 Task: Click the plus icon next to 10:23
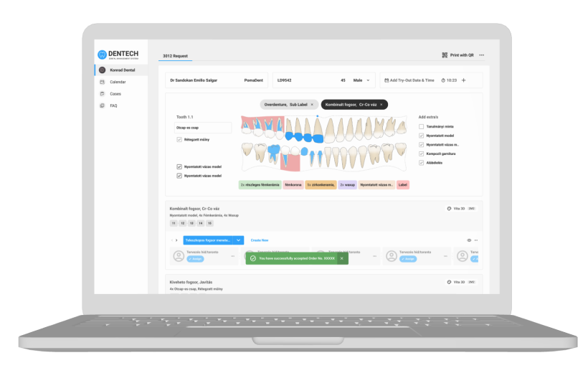[x=463, y=80]
